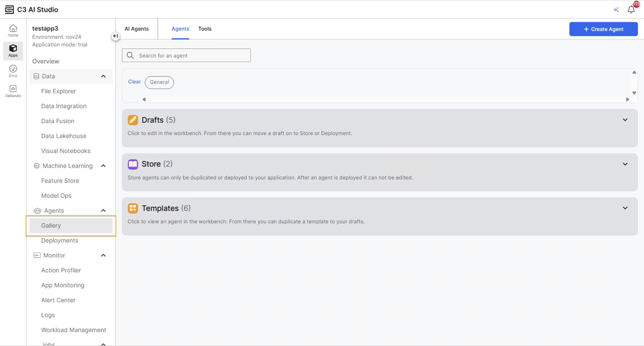This screenshot has width=644, height=346.
Task: Collapse the sidebar with arrow button
Action: 115,36
